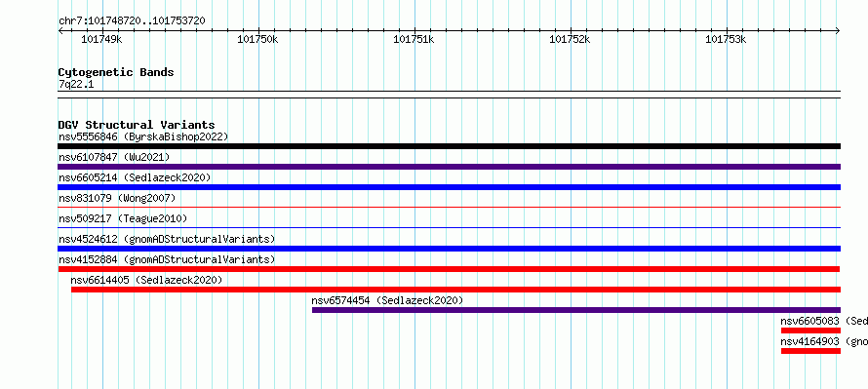868x389 pixels.
Task: Open the nsv4164903 variant label
Action: click(x=824, y=341)
